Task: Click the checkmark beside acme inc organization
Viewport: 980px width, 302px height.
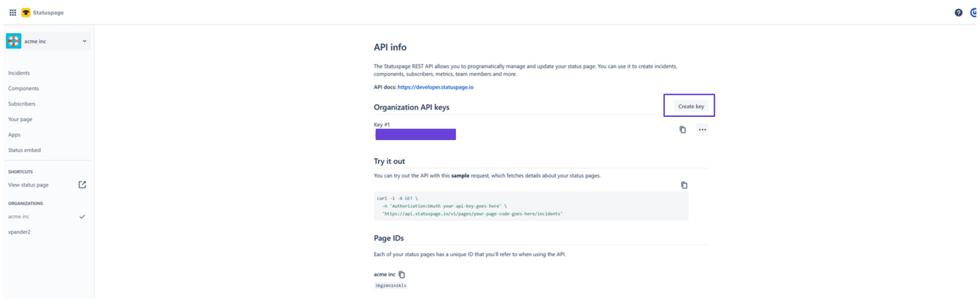Action: (82, 216)
